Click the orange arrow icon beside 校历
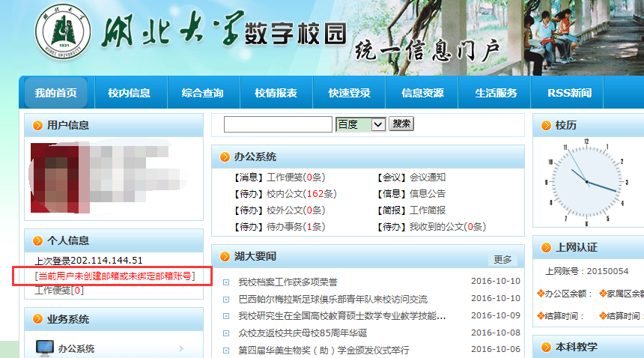This screenshot has width=644, height=358. pos(544,126)
